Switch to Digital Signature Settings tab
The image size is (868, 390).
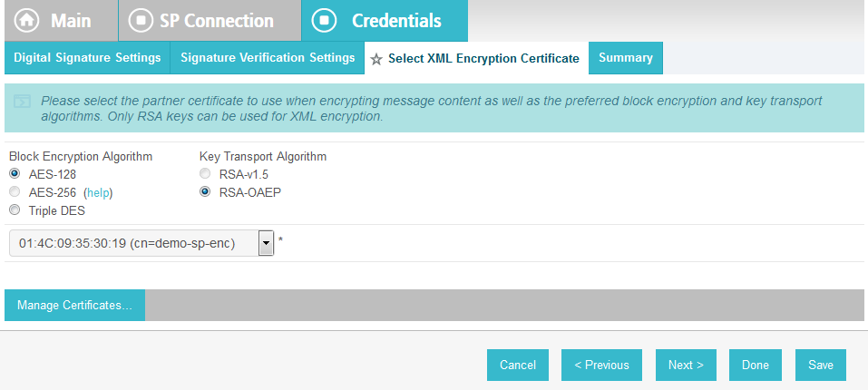(87, 57)
